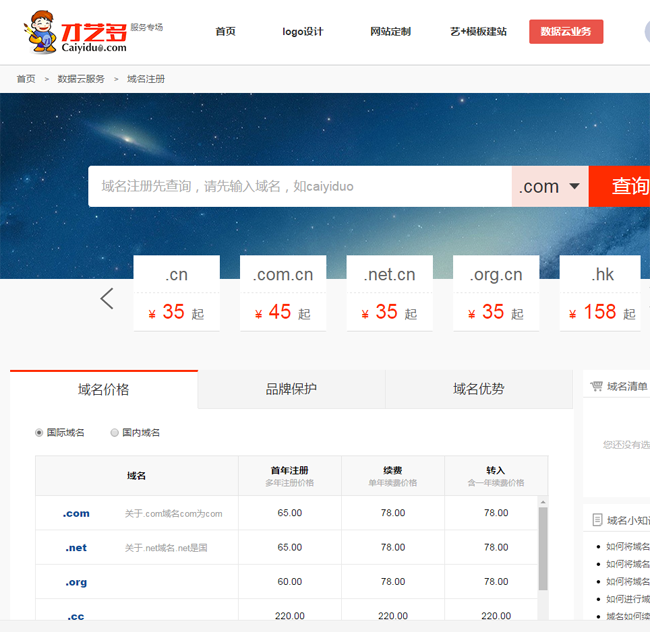Image resolution: width=650 pixels, height=632 pixels.
Task: Click the shopping cart icon beside 域名清单
Action: click(x=596, y=386)
